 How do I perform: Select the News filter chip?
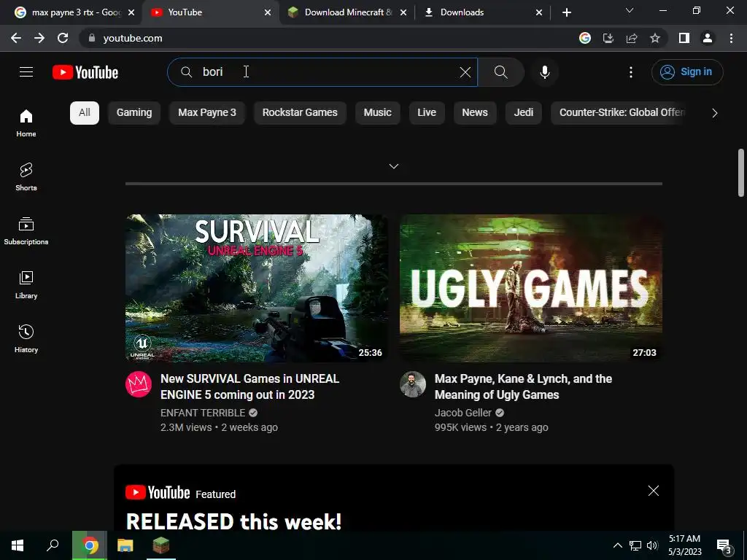click(x=475, y=113)
